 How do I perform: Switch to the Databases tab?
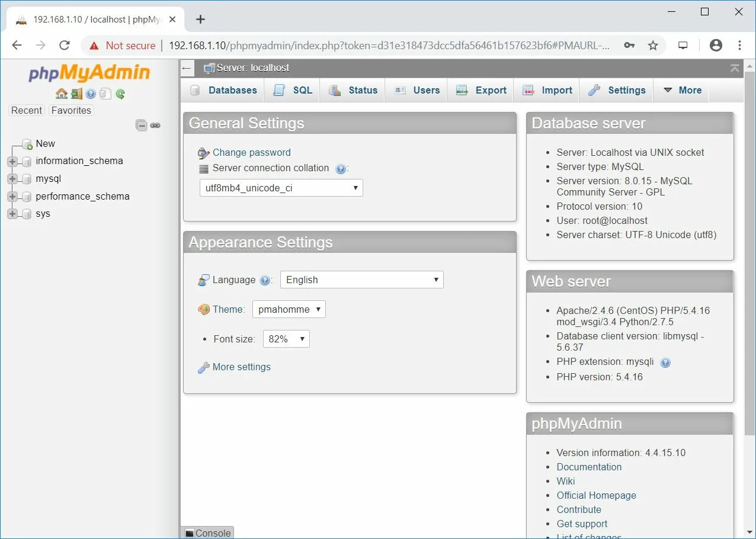click(x=223, y=90)
